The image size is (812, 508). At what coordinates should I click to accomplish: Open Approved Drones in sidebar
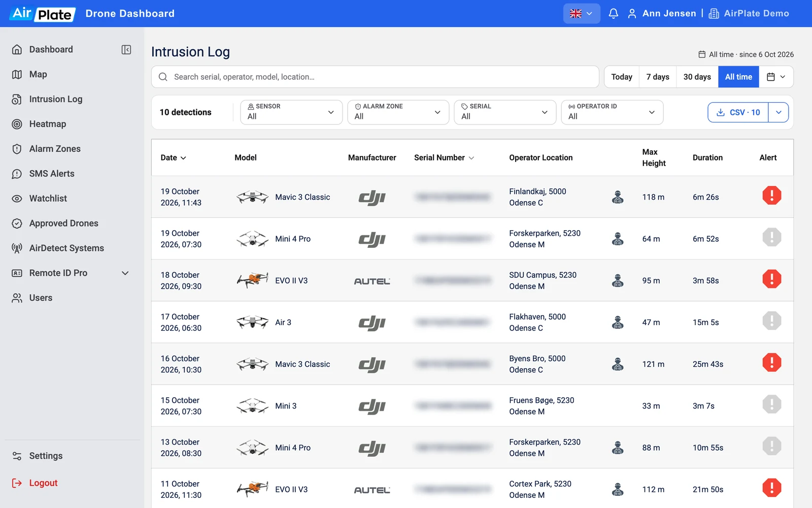[64, 224]
